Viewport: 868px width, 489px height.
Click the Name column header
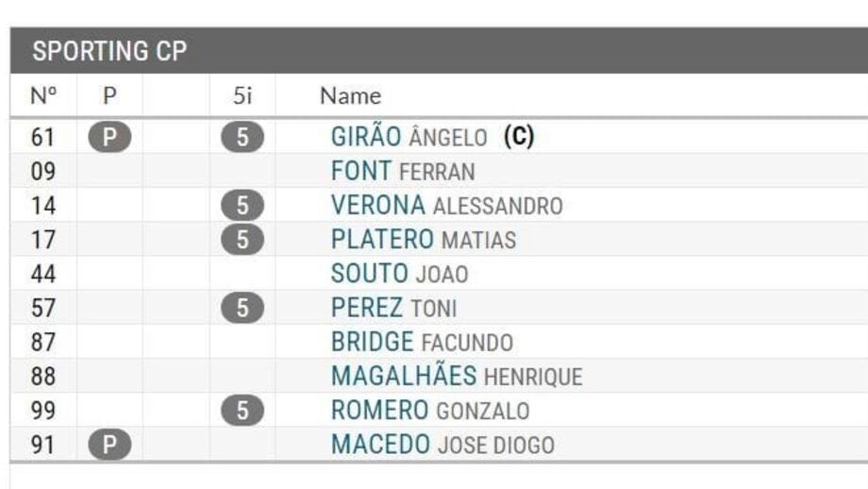[350, 95]
